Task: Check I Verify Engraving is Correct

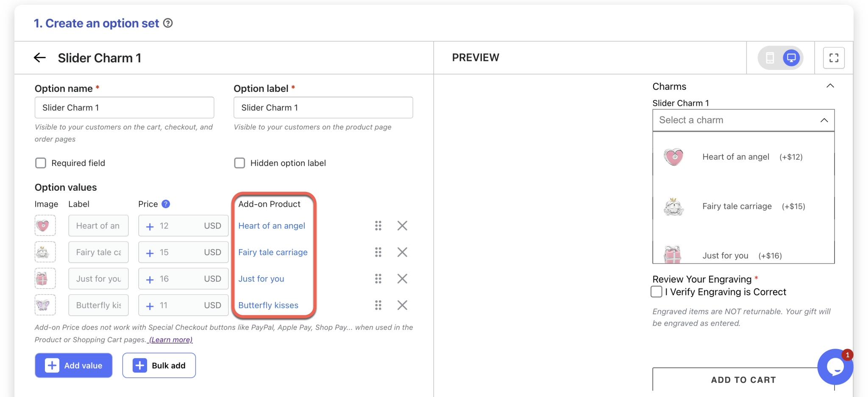Action: [x=656, y=292]
